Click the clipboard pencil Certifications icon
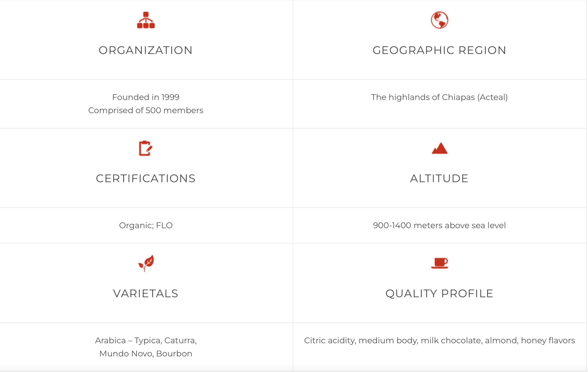 click(x=146, y=148)
